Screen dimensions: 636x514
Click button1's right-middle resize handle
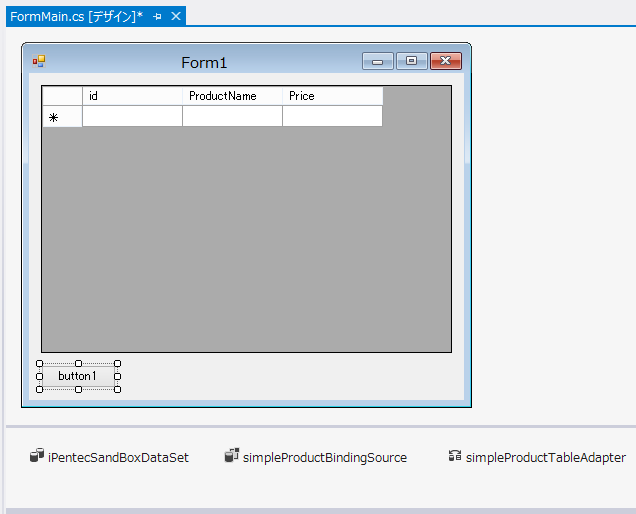(117, 376)
